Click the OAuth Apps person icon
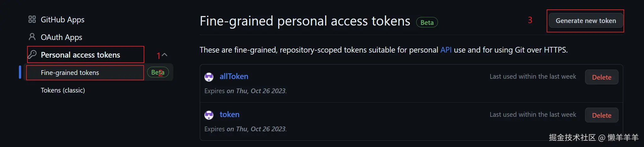Viewport: 644px width, 147px height. (32, 37)
